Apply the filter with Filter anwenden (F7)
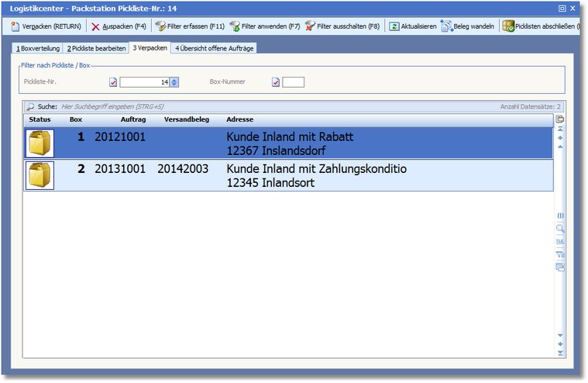588x383 pixels. click(264, 26)
